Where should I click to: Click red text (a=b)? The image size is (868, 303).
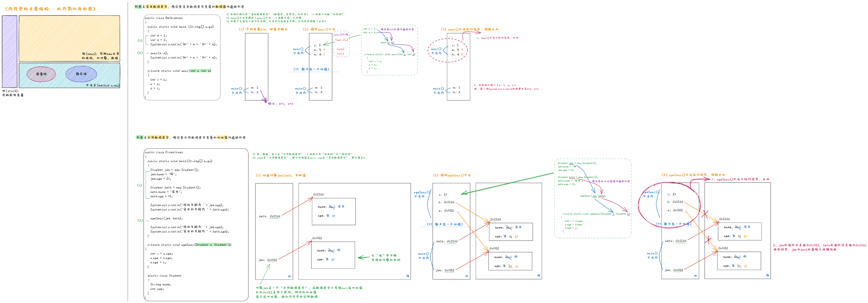point(340,49)
